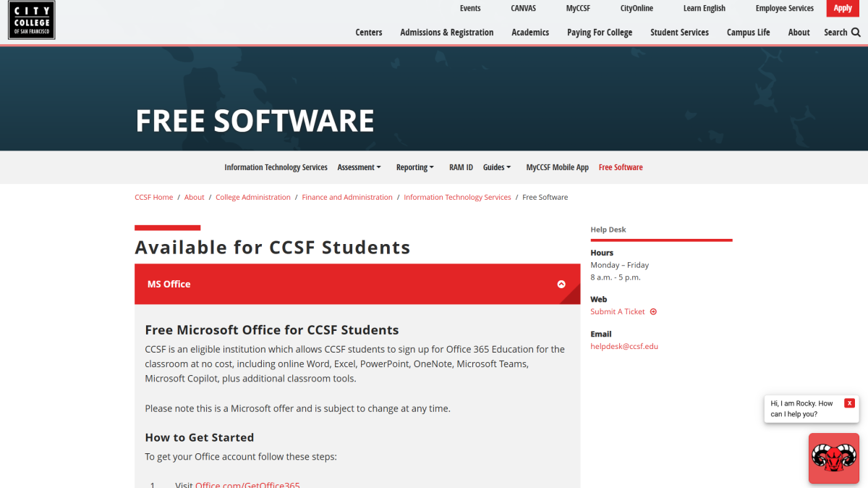Open the Student Services menu

click(x=679, y=33)
